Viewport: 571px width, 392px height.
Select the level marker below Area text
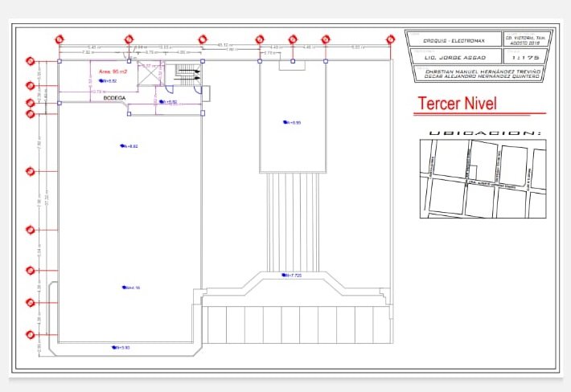pyautogui.click(x=107, y=81)
